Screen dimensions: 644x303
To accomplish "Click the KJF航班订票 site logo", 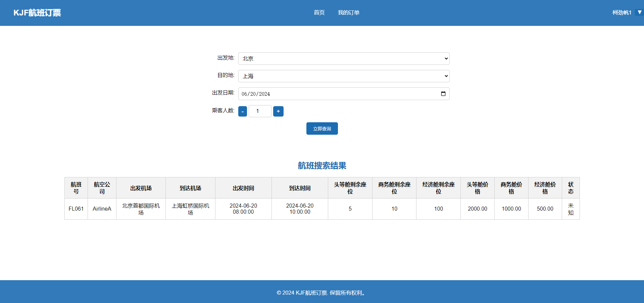I will coord(37,13).
